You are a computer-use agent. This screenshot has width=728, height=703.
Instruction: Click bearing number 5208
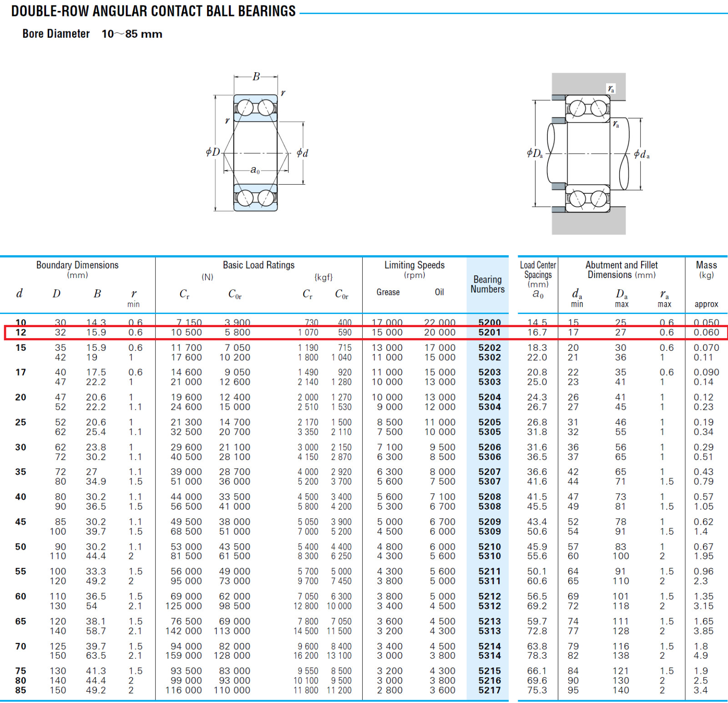(490, 497)
